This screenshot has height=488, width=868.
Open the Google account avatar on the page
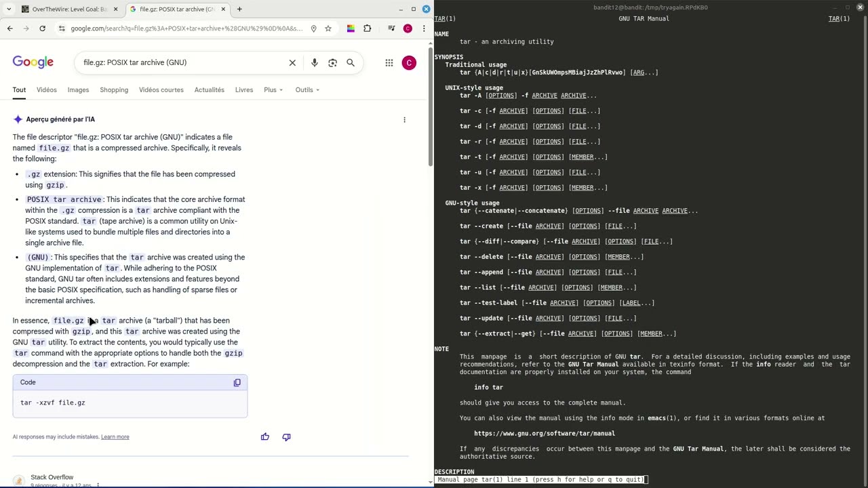point(409,62)
